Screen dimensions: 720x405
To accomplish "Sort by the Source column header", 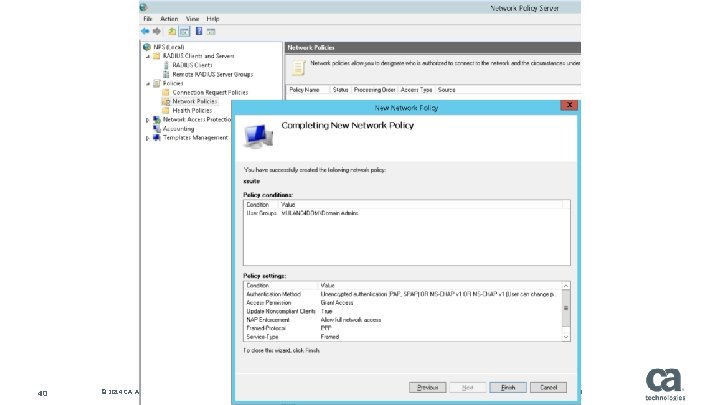I will click(446, 90).
